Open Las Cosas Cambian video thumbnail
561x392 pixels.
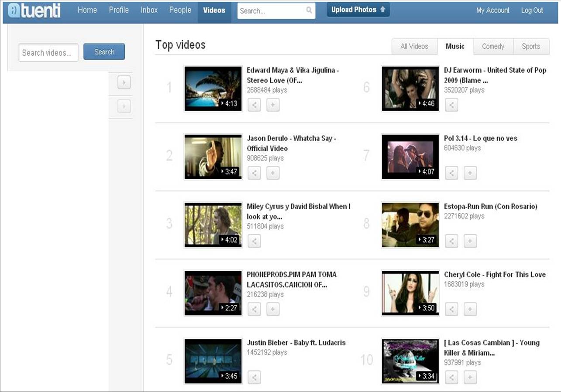[x=410, y=361]
